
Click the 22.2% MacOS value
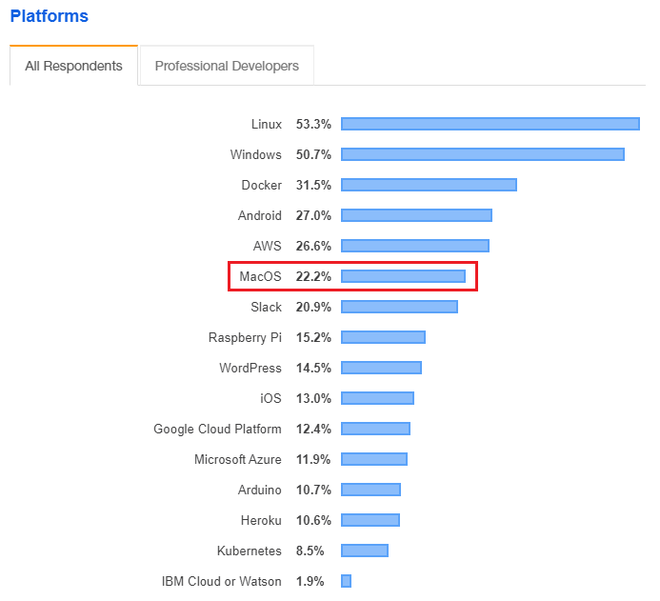[314, 277]
